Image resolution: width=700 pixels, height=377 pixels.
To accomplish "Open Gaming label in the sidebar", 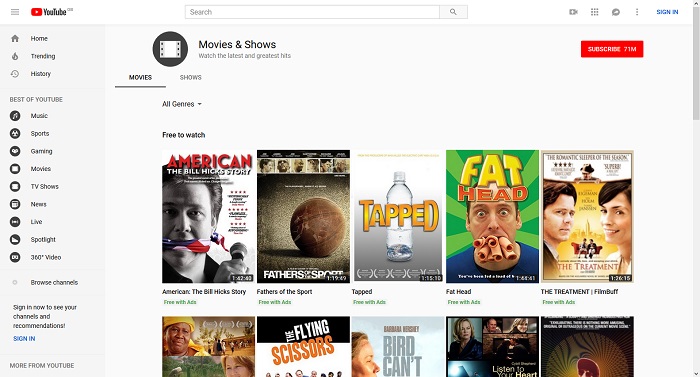I will [42, 151].
